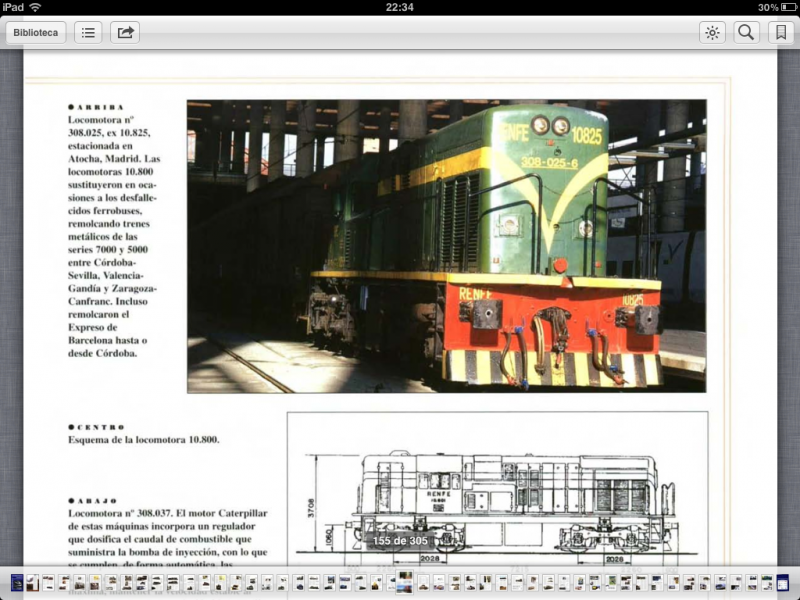
Task: Open search with the magnifier icon
Action: 746,33
